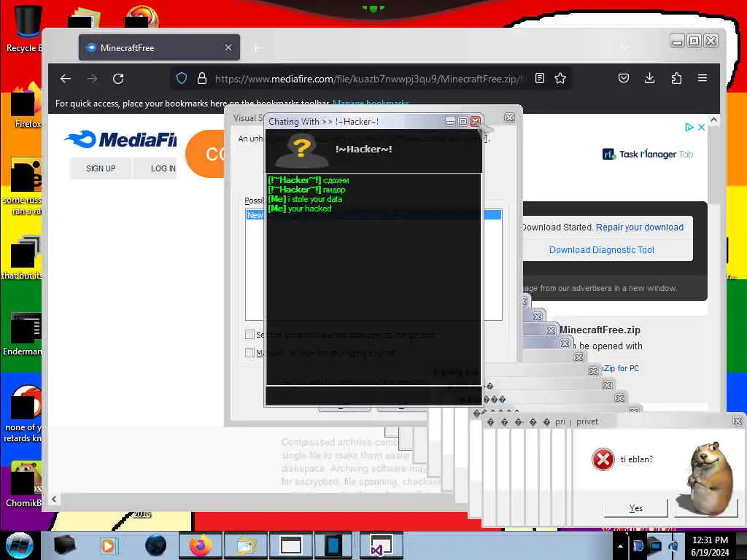Click the Firefox taskbar icon
Viewport: 747px width, 560px height.
pyautogui.click(x=201, y=545)
